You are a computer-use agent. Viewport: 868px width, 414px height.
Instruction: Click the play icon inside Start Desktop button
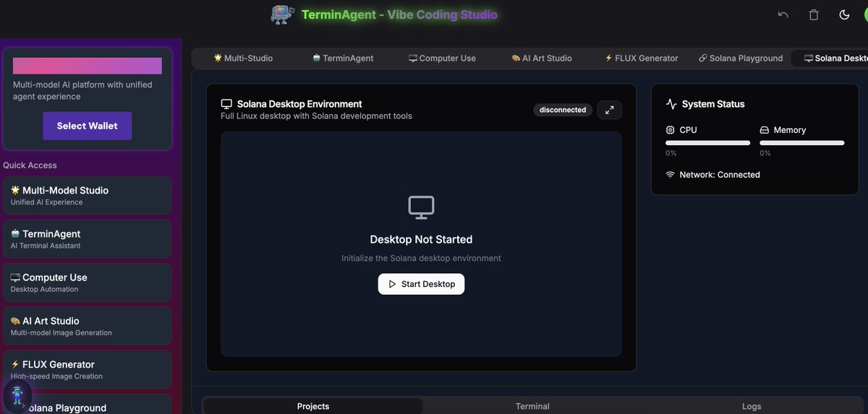coord(392,284)
